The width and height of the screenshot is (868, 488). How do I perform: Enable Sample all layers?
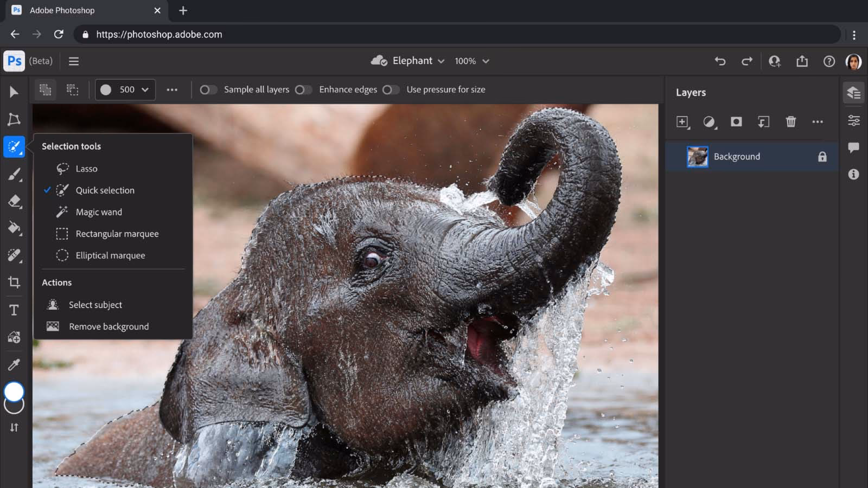tap(208, 89)
